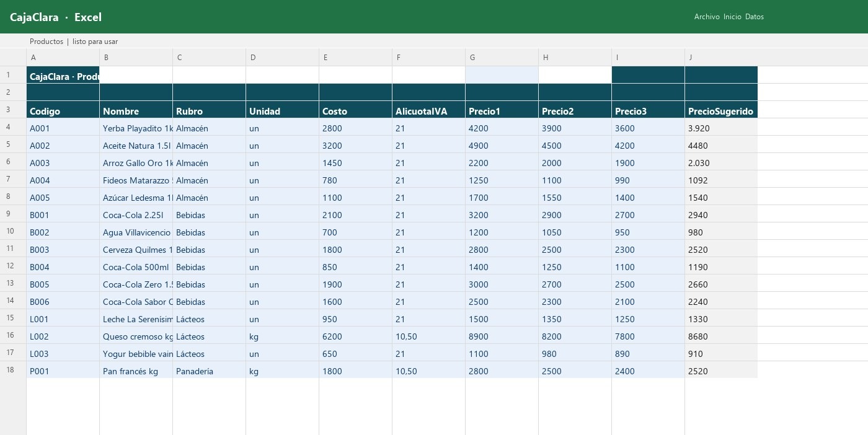Select cell with code A003
This screenshot has width=868, height=435.
(x=63, y=162)
